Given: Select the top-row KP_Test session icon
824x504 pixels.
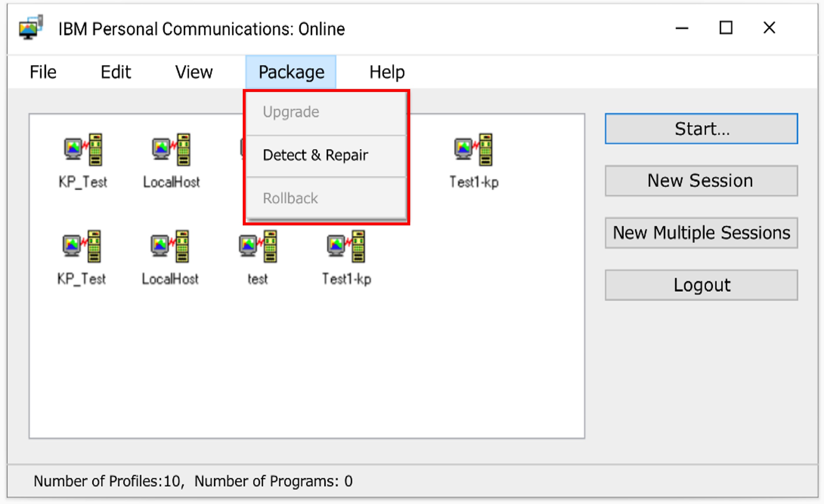Looking at the screenshot, I should pyautogui.click(x=83, y=150).
